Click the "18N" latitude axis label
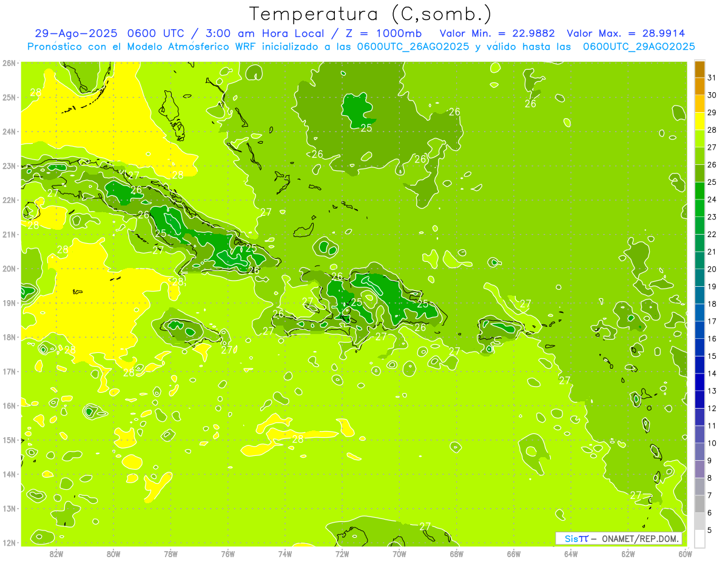The image size is (728, 562). click(x=9, y=336)
